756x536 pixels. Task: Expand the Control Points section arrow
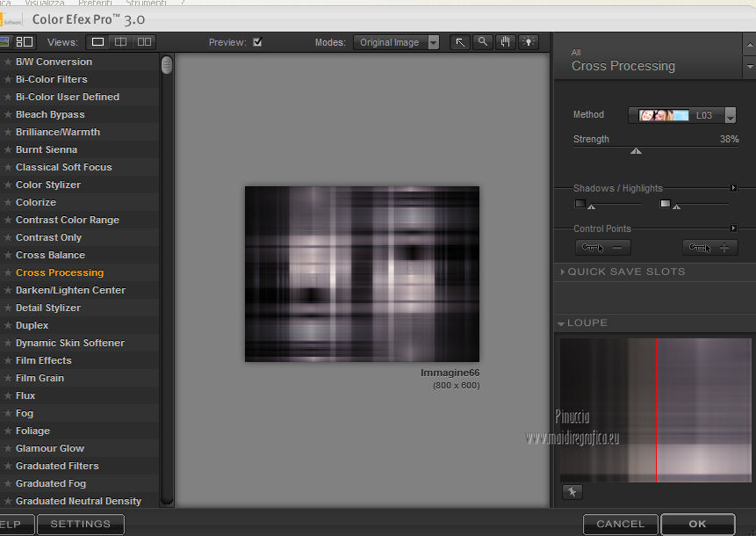point(733,228)
